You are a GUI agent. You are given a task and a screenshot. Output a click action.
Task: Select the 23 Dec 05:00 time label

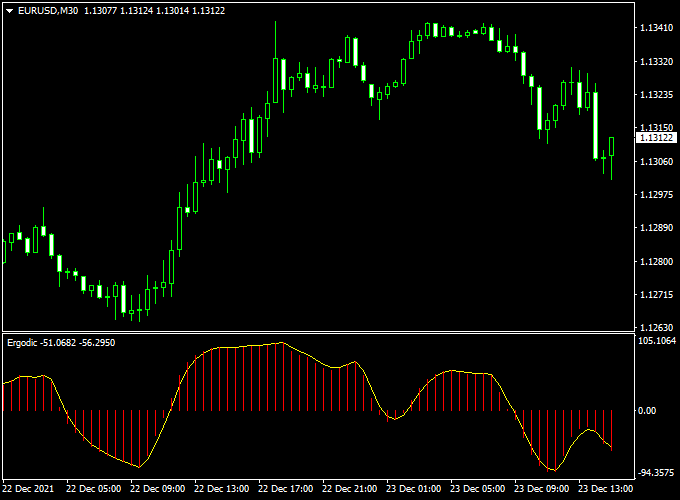click(x=477, y=489)
